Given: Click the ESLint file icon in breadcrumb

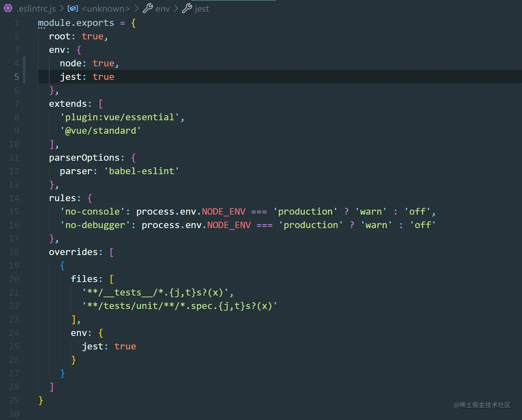Looking at the screenshot, I should 8,8.
